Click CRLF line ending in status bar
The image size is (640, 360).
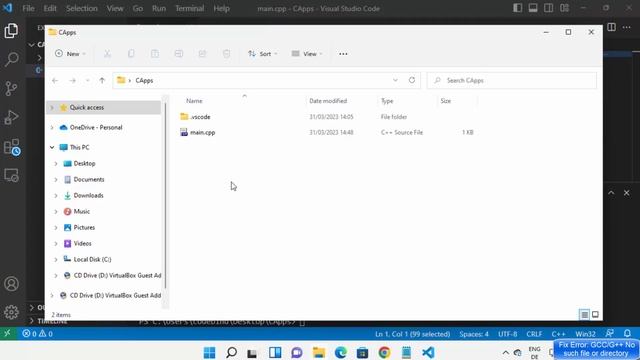[x=534, y=333]
